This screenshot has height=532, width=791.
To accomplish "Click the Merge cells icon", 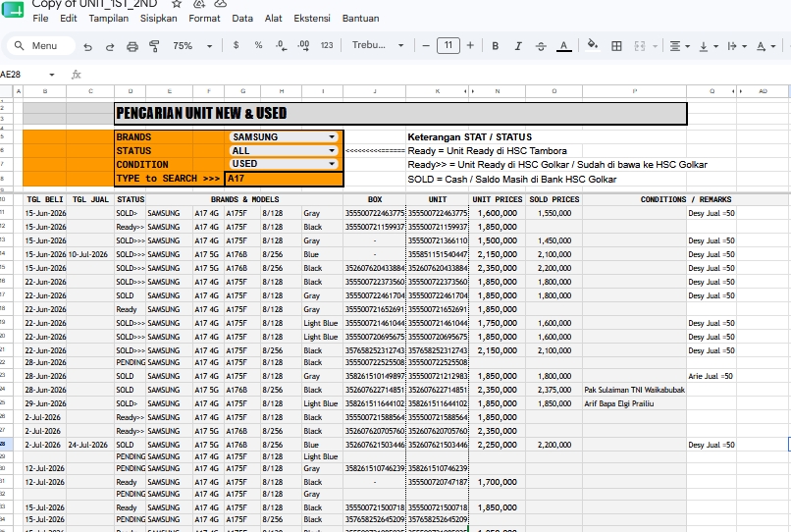I will [x=640, y=46].
